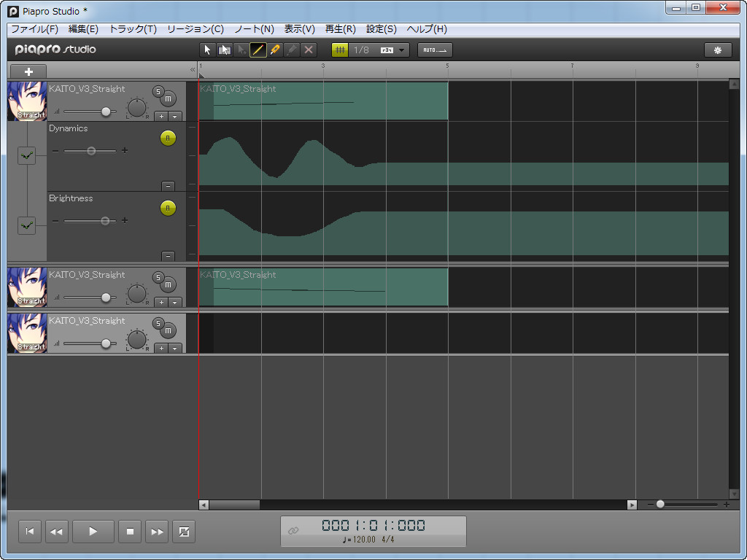Click the Brightness lane curve mode icon
Screen dimensions: 747x560
(27, 225)
